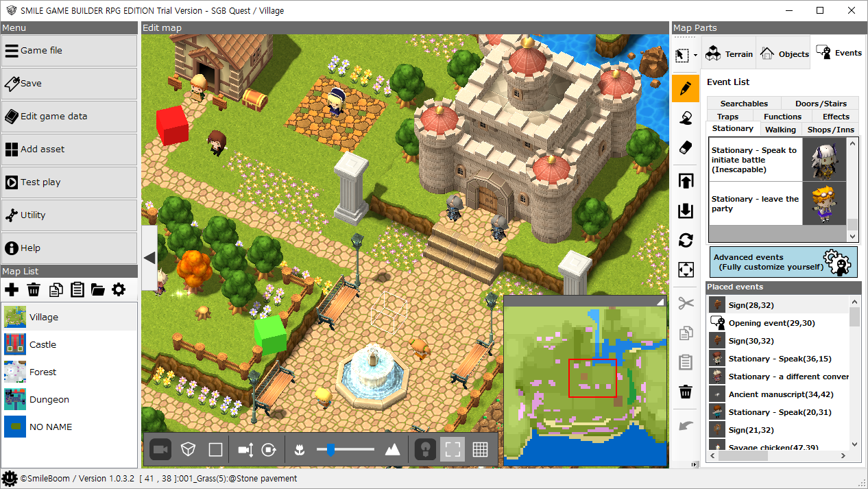The width and height of the screenshot is (868, 489).
Task: Click the marquee selection tool
Action: [682, 55]
